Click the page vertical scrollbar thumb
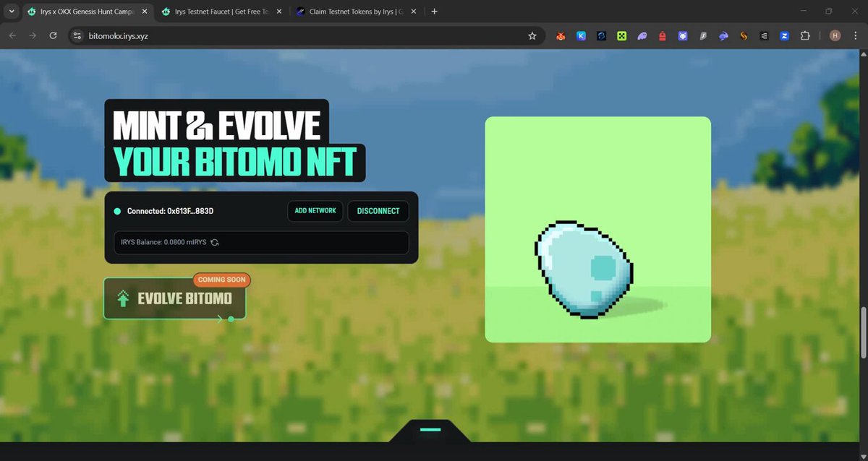 pyautogui.click(x=863, y=332)
